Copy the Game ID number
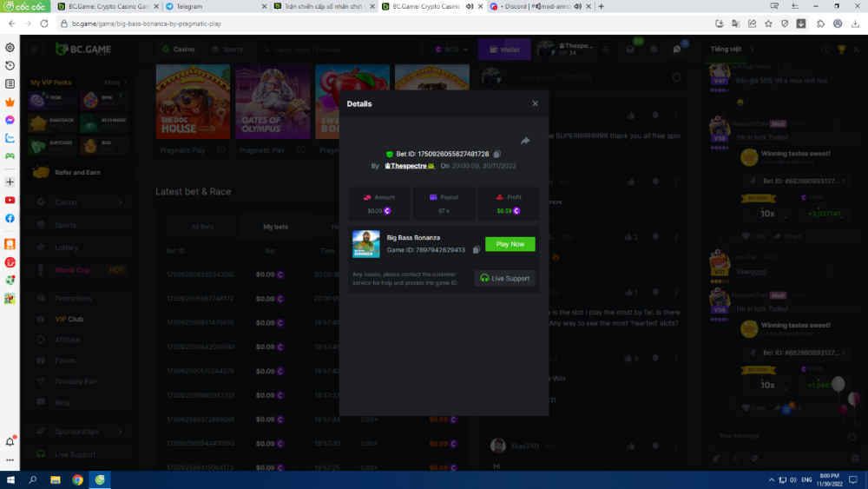 coord(477,250)
